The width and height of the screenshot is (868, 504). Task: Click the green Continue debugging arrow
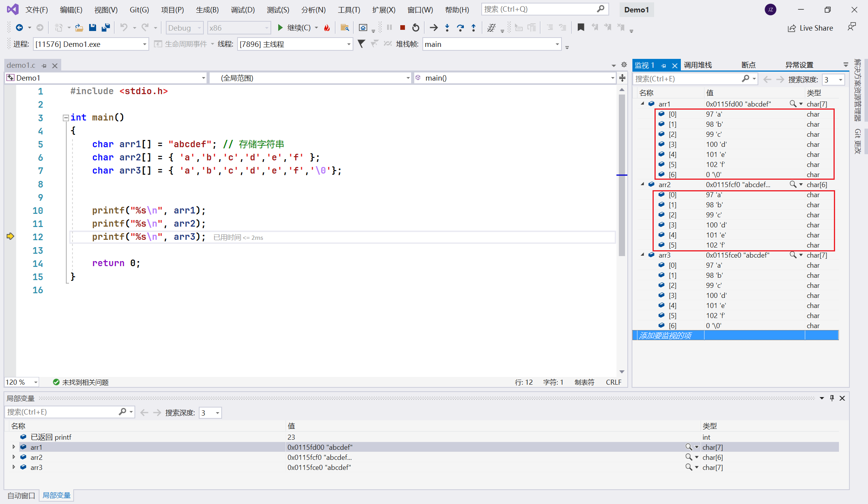tap(280, 28)
